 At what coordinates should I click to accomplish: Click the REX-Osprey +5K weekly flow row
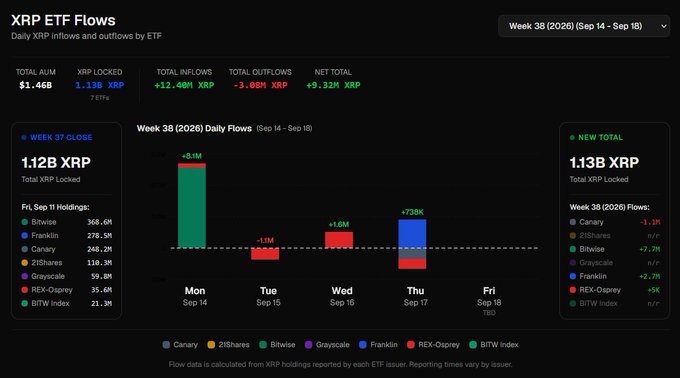(x=615, y=290)
